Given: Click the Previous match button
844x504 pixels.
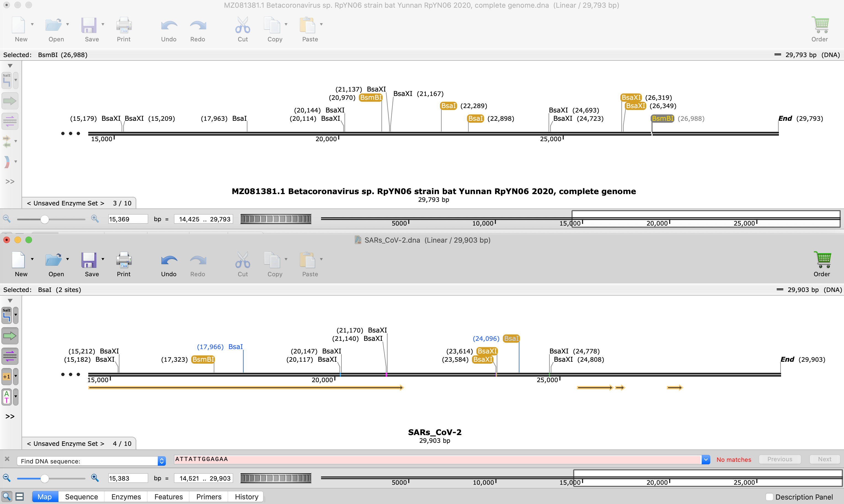Looking at the screenshot, I should [779, 459].
